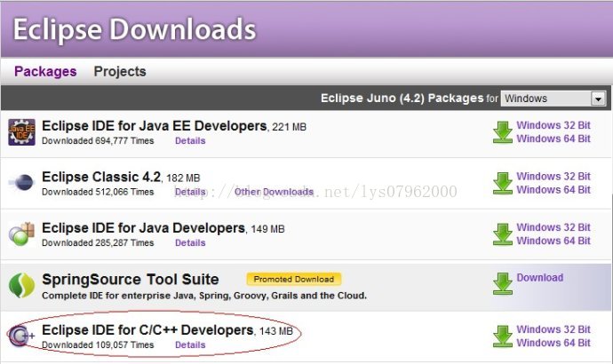This screenshot has height=364, width=613.
Task: Switch to the Packages tab
Action: (45, 71)
